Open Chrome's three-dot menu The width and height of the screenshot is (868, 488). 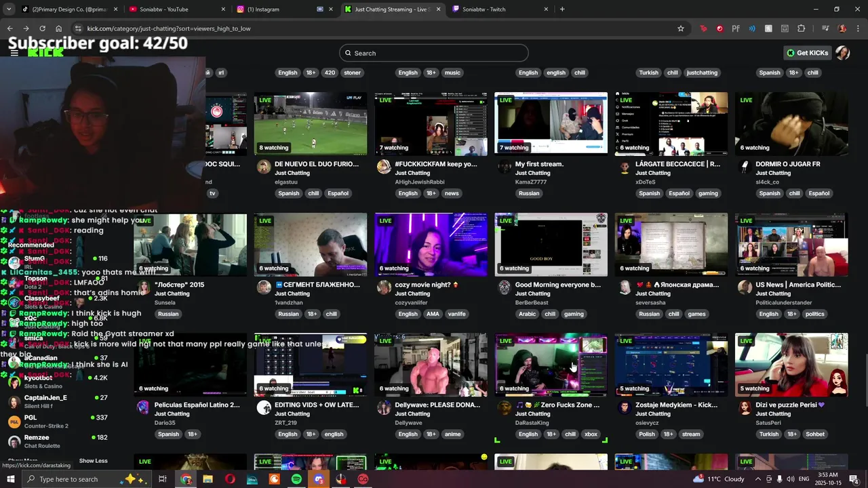click(x=857, y=28)
